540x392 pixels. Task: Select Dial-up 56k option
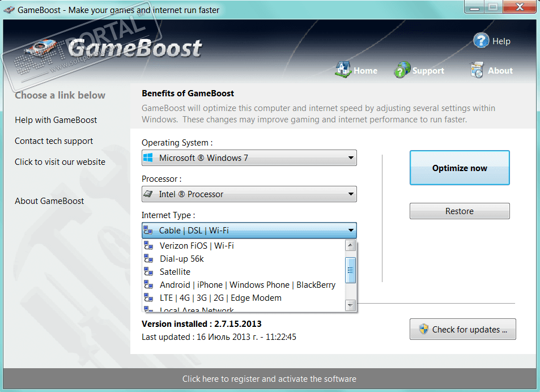click(x=244, y=259)
